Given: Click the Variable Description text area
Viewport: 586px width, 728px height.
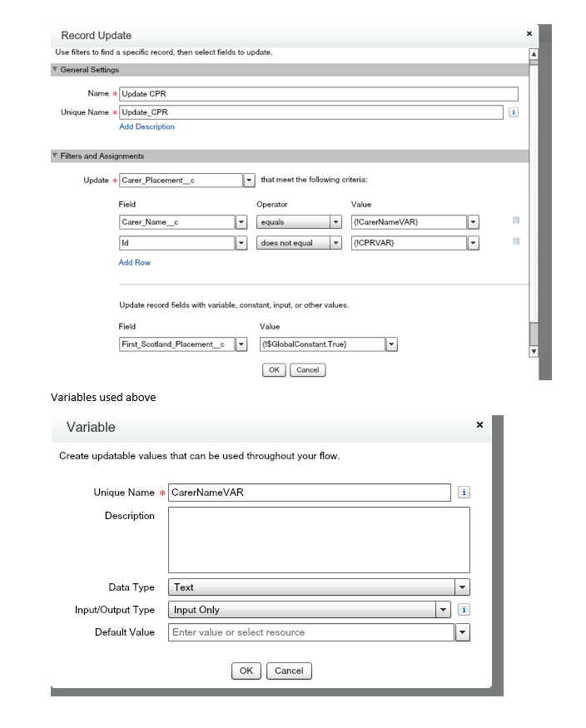Looking at the screenshot, I should (319, 540).
